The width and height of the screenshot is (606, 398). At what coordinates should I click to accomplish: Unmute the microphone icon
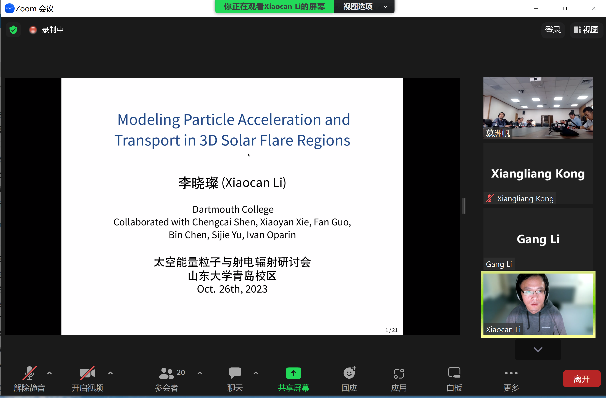[x=30, y=373]
